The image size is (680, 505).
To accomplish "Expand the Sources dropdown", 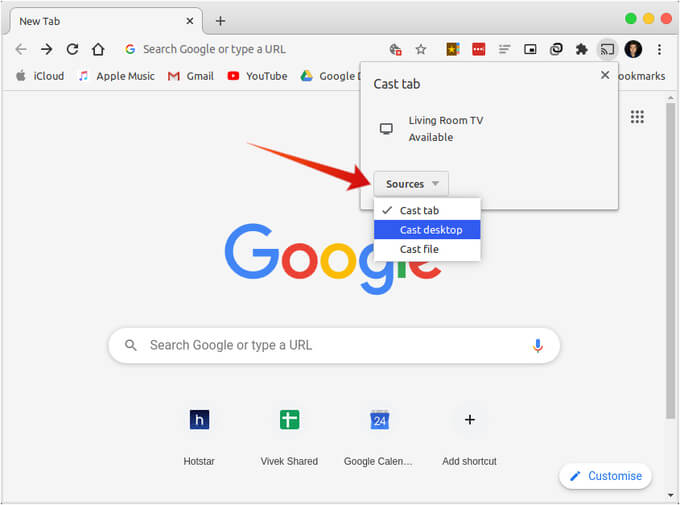I will tap(411, 184).
